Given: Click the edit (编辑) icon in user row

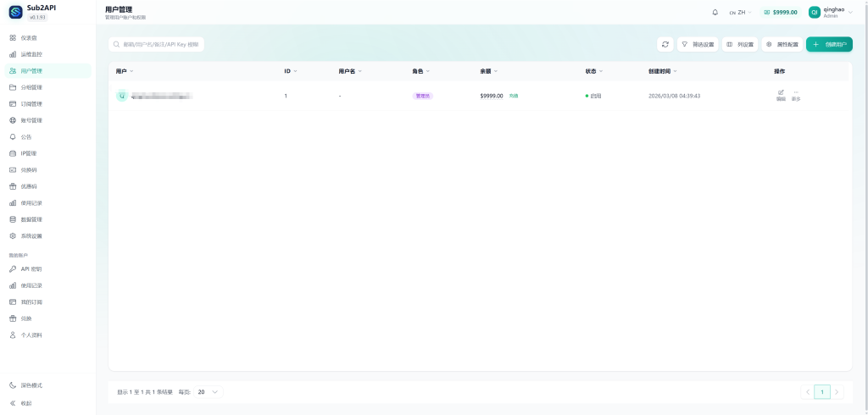Looking at the screenshot, I should point(781,94).
